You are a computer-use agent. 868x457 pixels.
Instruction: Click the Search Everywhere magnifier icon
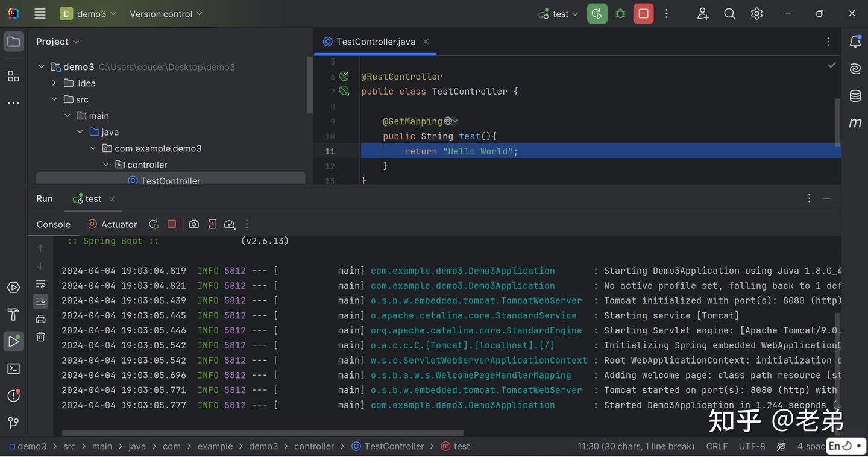pyautogui.click(x=729, y=14)
